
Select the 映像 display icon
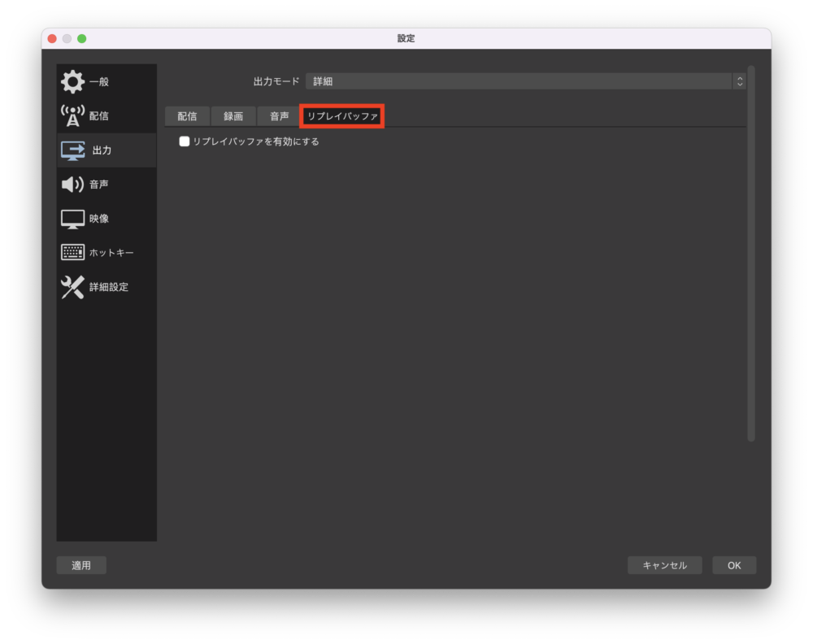pos(72,219)
